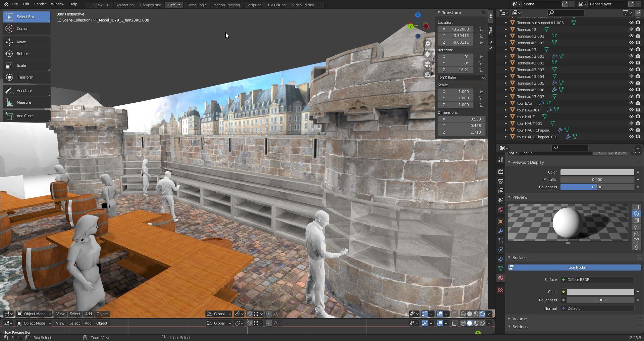Open the Normal Default field
Image resolution: width=644 pixels, height=341 pixels.
(597, 308)
